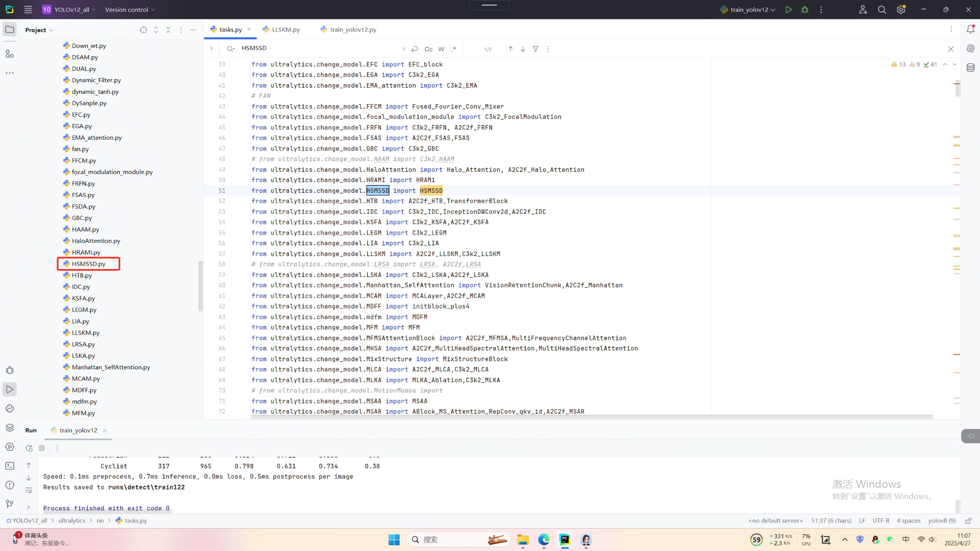Click in the HSMSSD search input field
Screen dimensions: 980x551
pyautogui.click(x=316, y=48)
